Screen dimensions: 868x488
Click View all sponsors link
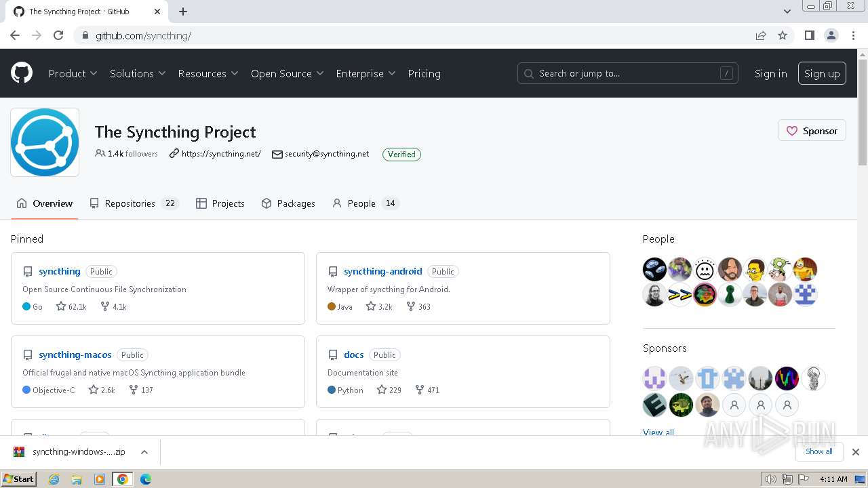658,432
